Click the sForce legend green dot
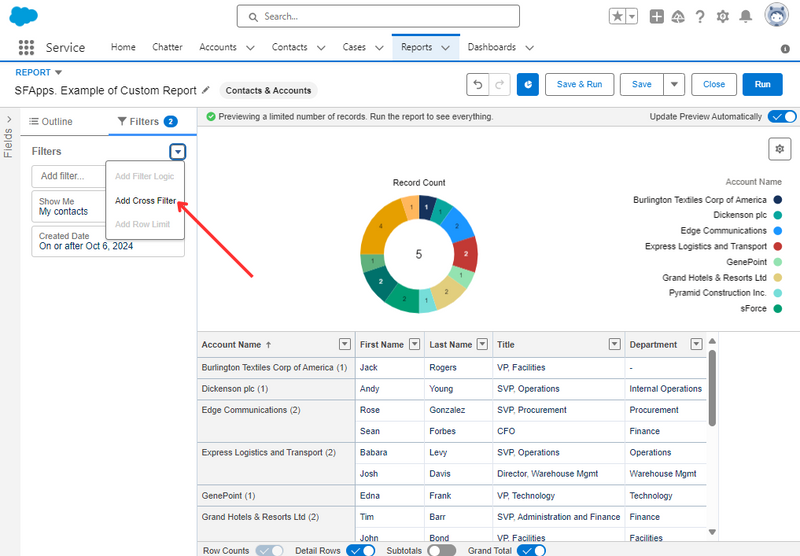Screen dimensions: 800x556 [x=778, y=309]
